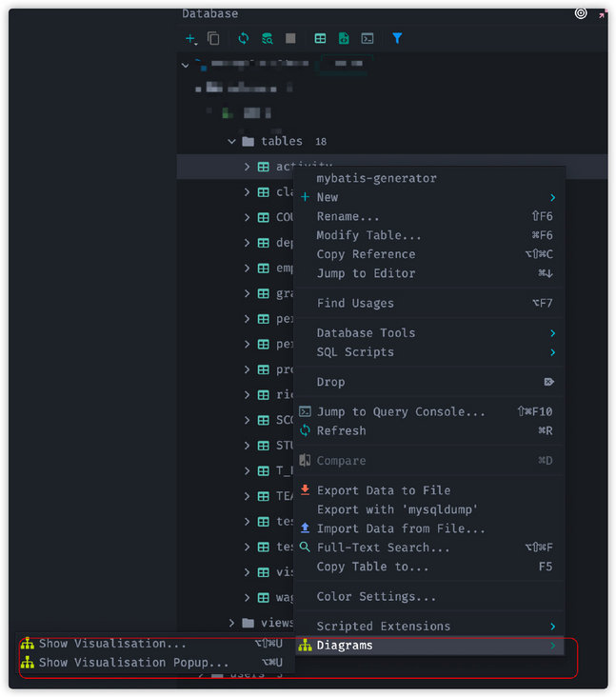Click the add new data source plus icon
The image size is (616, 697).
point(189,39)
